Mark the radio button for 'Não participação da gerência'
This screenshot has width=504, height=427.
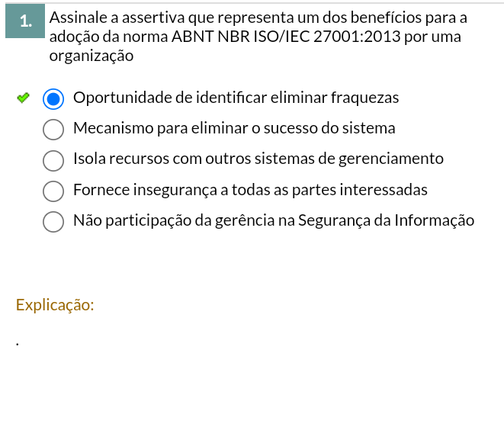coord(53,221)
